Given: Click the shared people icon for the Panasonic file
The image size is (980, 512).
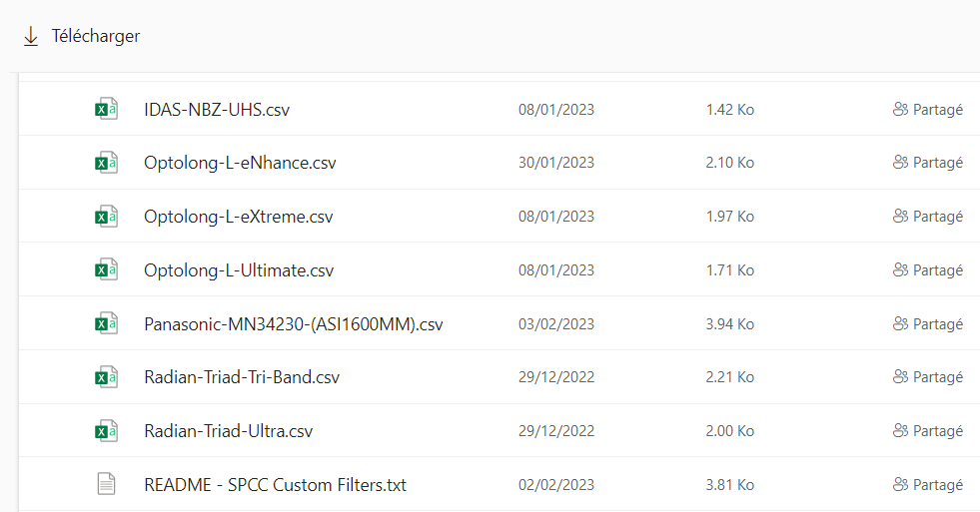Looking at the screenshot, I should tap(900, 323).
